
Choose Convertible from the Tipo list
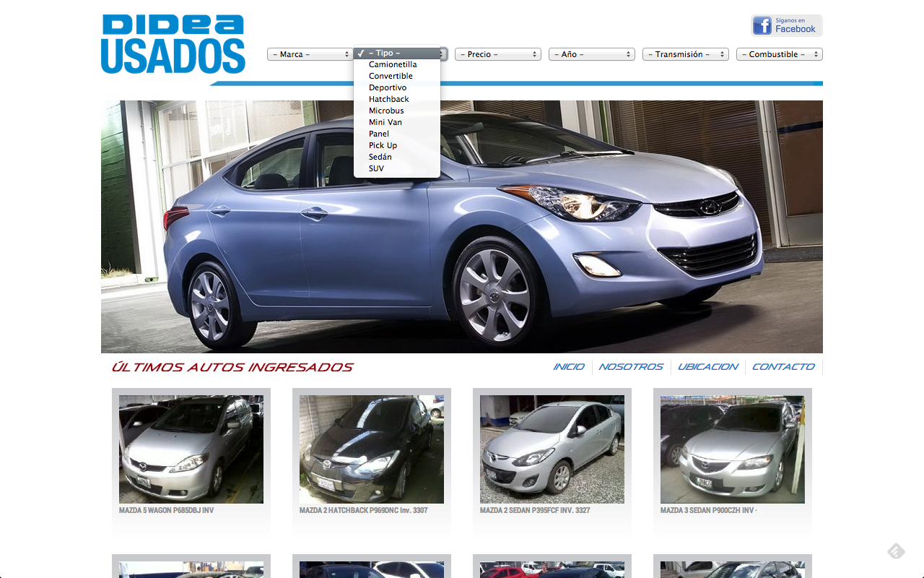(397, 76)
